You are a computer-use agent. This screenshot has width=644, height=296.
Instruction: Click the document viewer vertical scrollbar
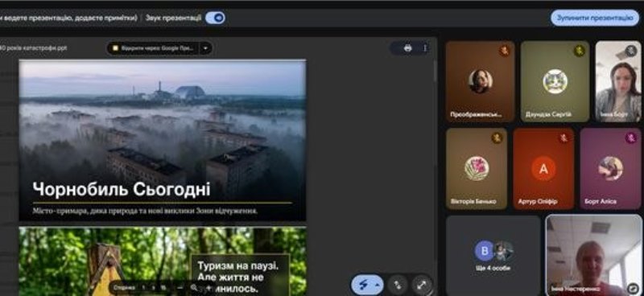[x=435, y=72]
